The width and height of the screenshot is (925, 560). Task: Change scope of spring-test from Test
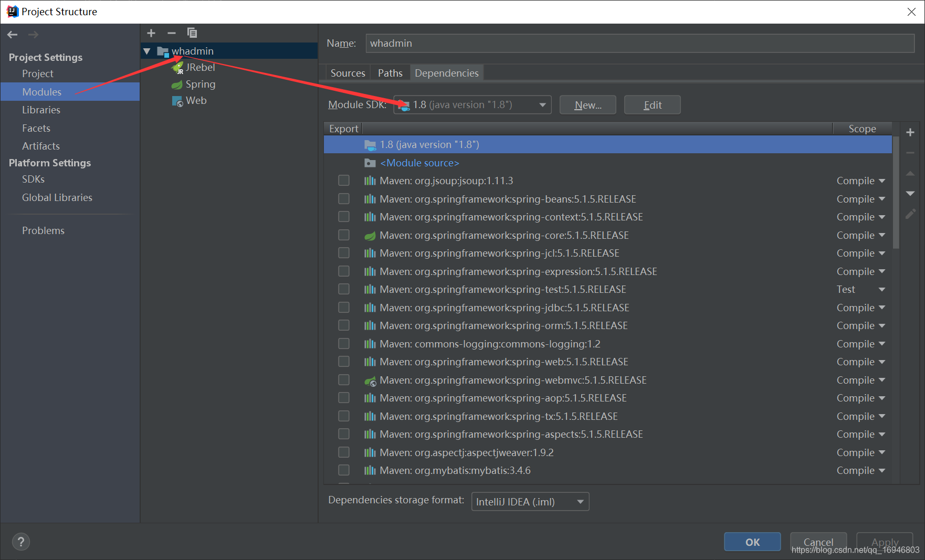pos(861,289)
